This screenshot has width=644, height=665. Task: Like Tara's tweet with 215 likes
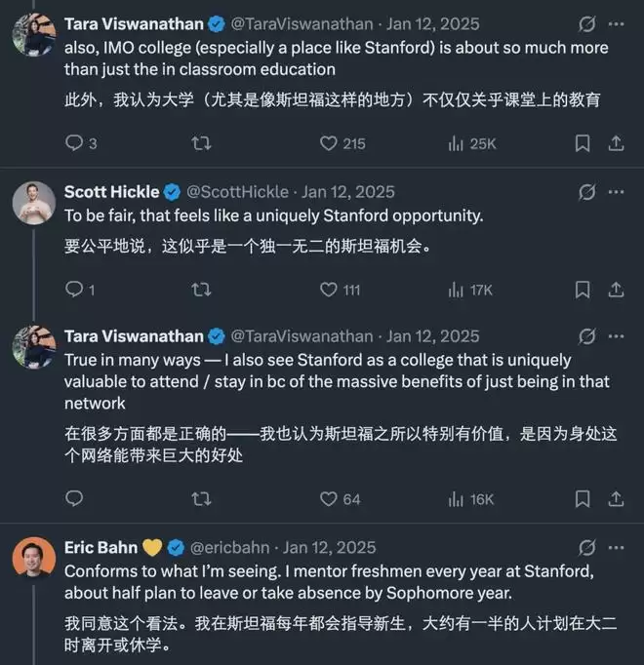click(x=329, y=143)
